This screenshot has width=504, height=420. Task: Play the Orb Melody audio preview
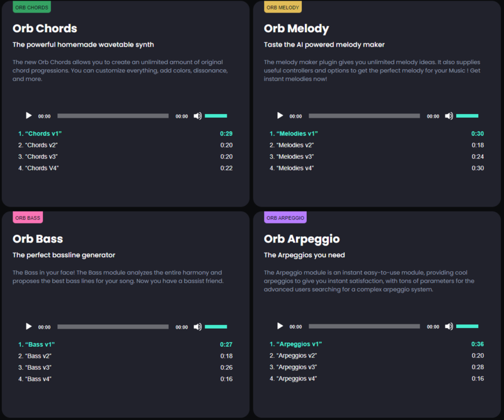tap(280, 116)
